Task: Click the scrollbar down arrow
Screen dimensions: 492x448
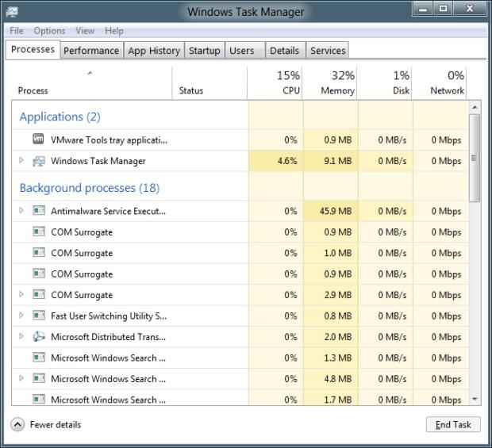Action: (x=475, y=399)
